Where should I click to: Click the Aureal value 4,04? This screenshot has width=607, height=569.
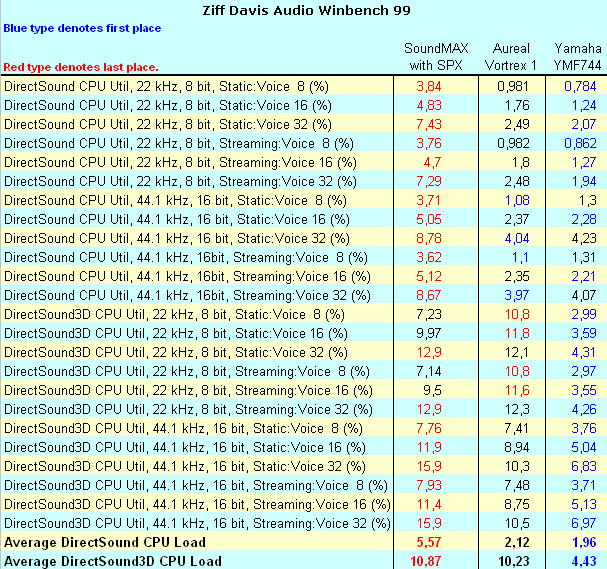point(517,238)
